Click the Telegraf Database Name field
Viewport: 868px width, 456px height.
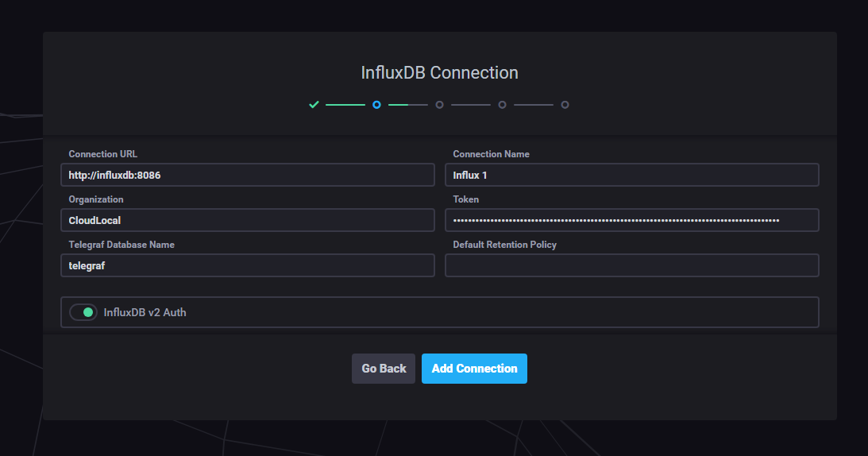pos(247,265)
